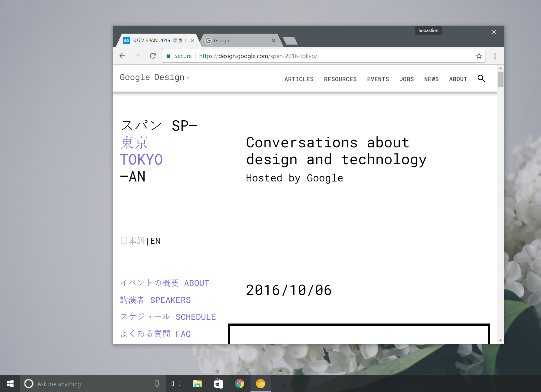Open 講演者 SPEAKERS sidebar link
The image size is (541, 392).
pyautogui.click(x=156, y=300)
